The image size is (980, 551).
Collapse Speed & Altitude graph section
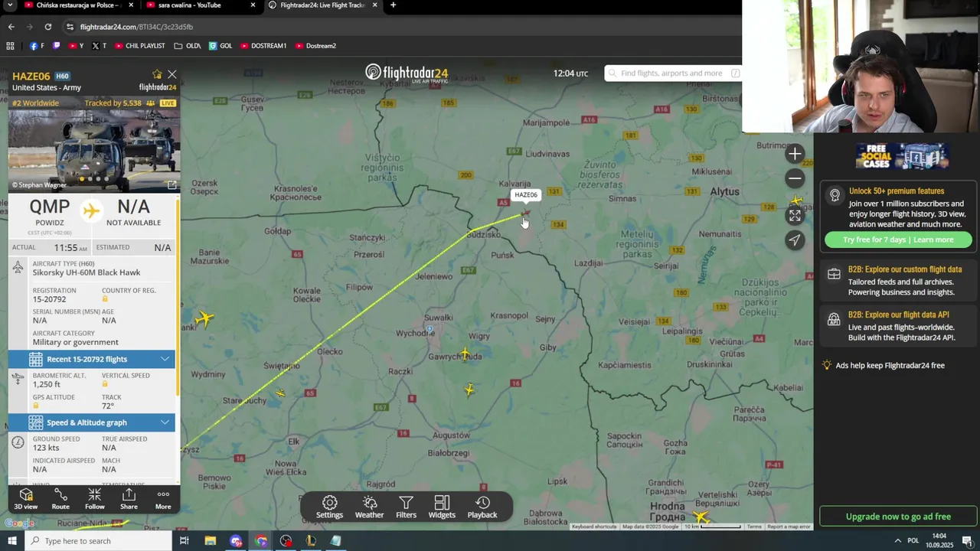92,422
